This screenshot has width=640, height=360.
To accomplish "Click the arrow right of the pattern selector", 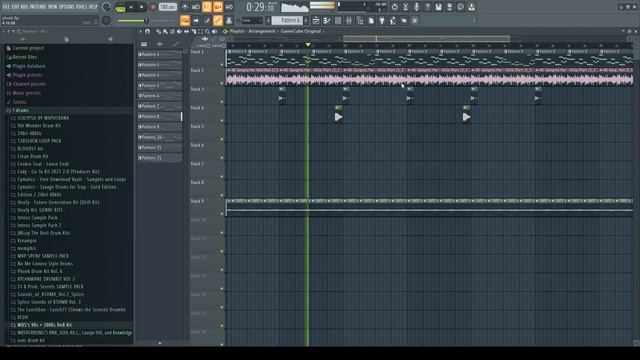I will tap(307, 20).
